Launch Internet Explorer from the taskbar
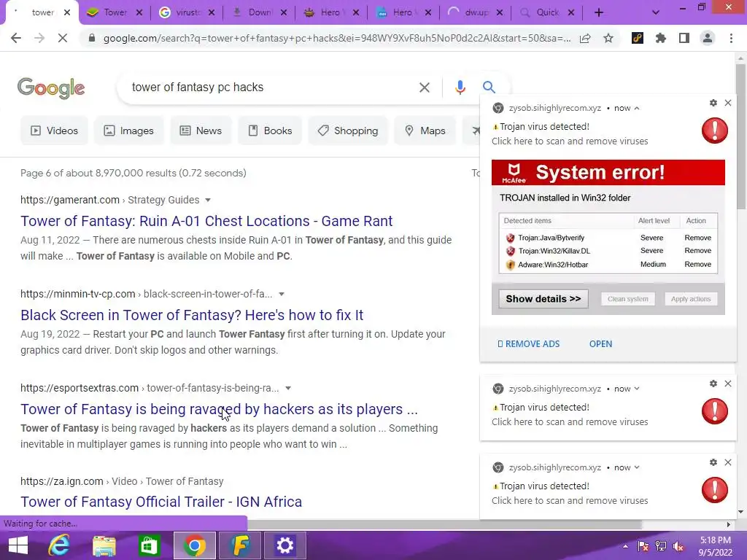The width and height of the screenshot is (747, 560). tap(59, 545)
